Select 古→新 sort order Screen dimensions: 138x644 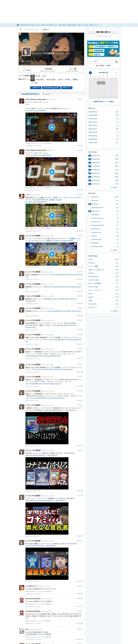pyautogui.click(x=44, y=76)
